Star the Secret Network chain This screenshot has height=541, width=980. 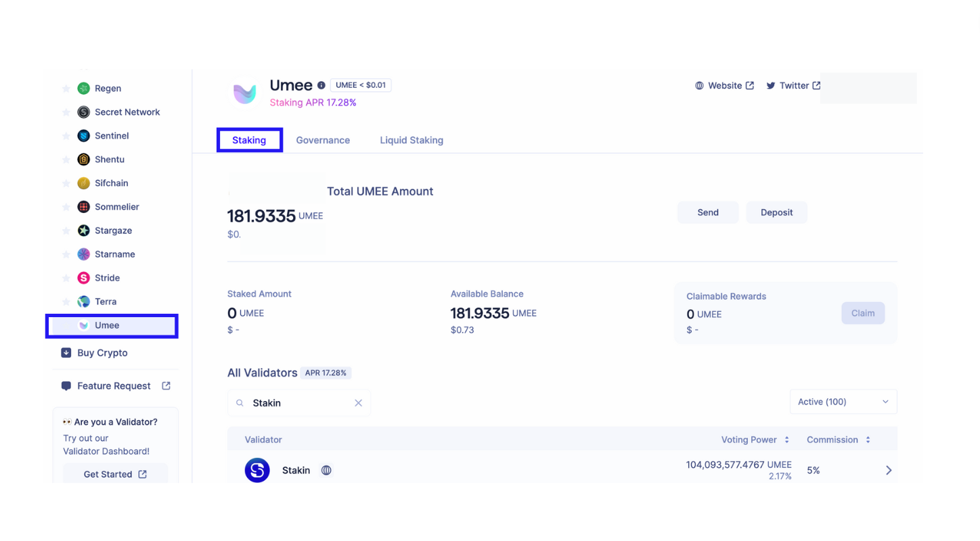point(66,112)
